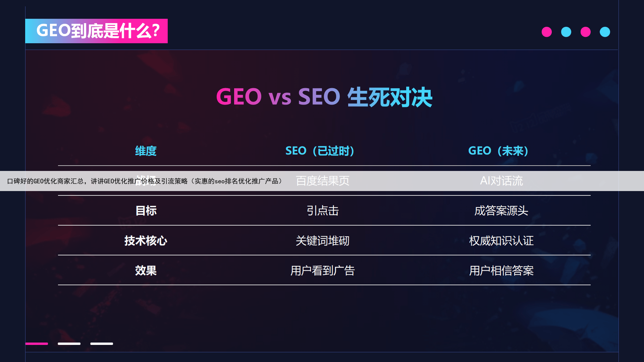This screenshot has width=644, height=362.
Task: Click the "成答案源头" cell
Action: point(501,211)
